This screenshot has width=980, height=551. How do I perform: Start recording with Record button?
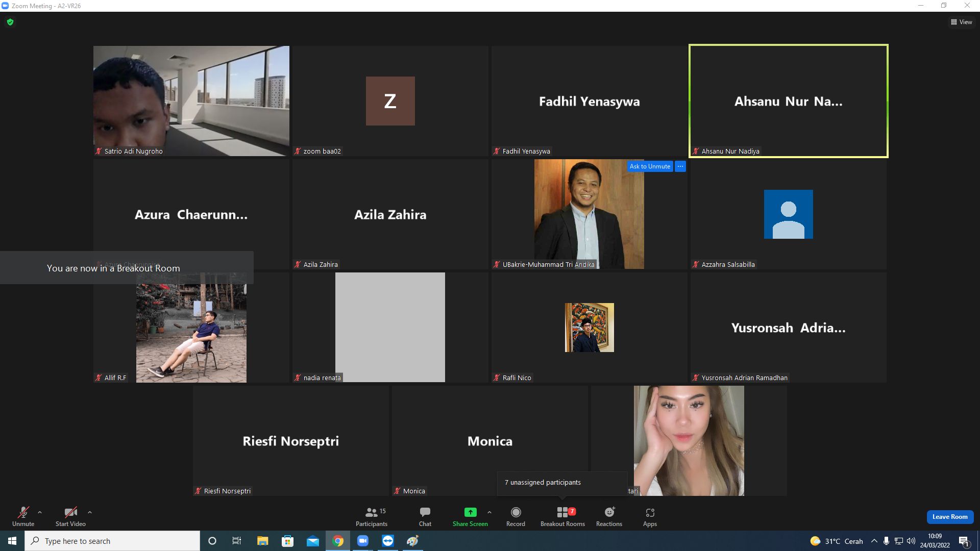516,516
